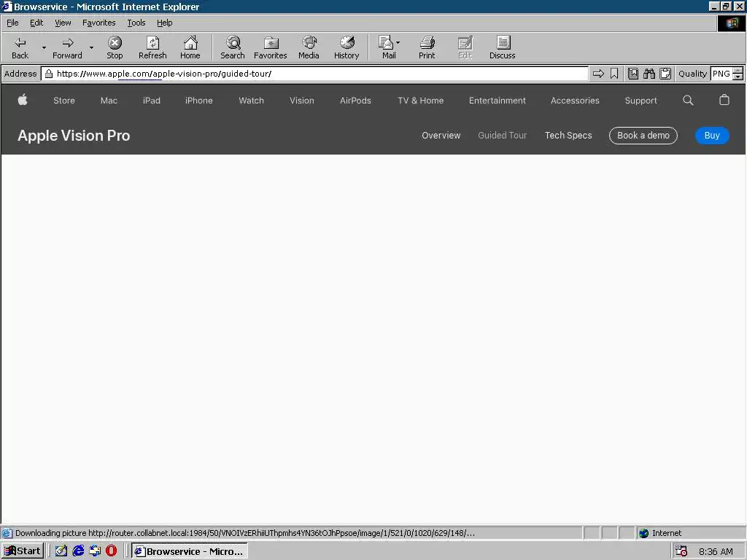The height and width of the screenshot is (560, 747).
Task: Open the Search toolbar button
Action: pos(233,47)
